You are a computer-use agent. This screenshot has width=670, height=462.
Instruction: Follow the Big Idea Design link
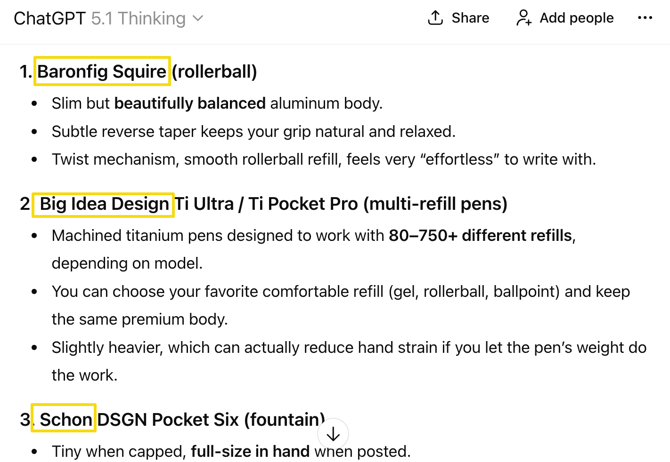click(104, 204)
